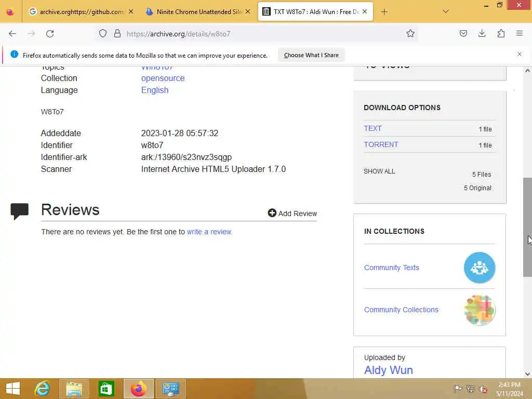
Task: Switch to the archive.org github Google tab
Action: [81, 12]
